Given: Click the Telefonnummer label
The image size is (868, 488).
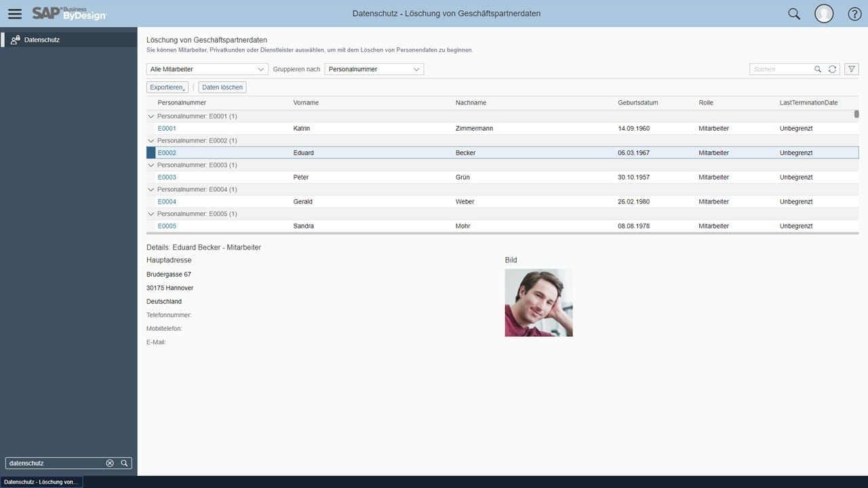Looking at the screenshot, I should (169, 315).
